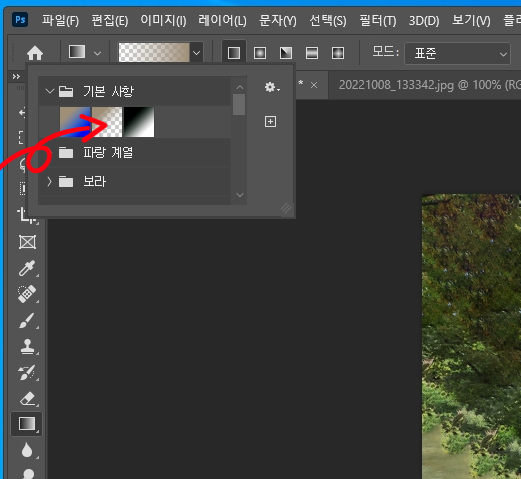Click the gradient preview bar in options bar

click(x=154, y=52)
